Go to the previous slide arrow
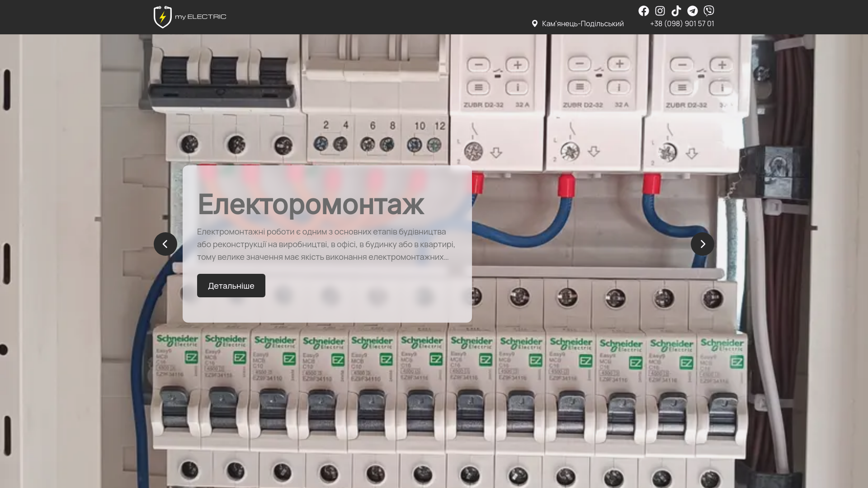Image resolution: width=868 pixels, height=488 pixels. (165, 244)
